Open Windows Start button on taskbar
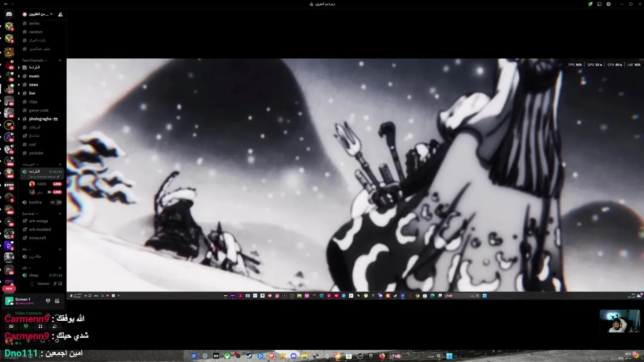This screenshot has width=644, height=362. 449,356
